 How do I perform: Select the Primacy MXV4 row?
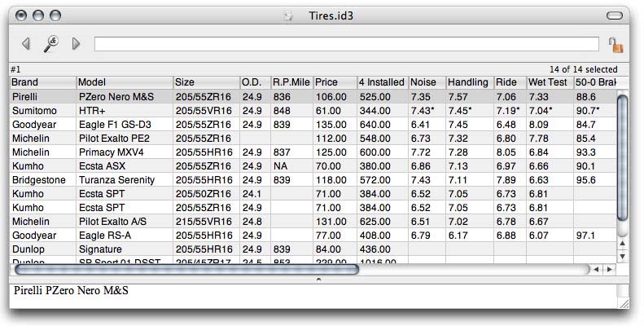tap(313, 152)
